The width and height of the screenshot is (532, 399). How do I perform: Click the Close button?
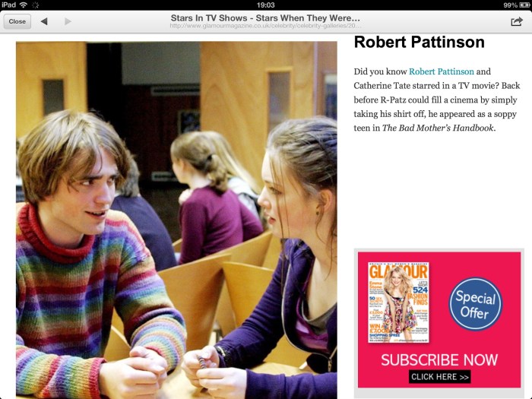click(x=17, y=21)
